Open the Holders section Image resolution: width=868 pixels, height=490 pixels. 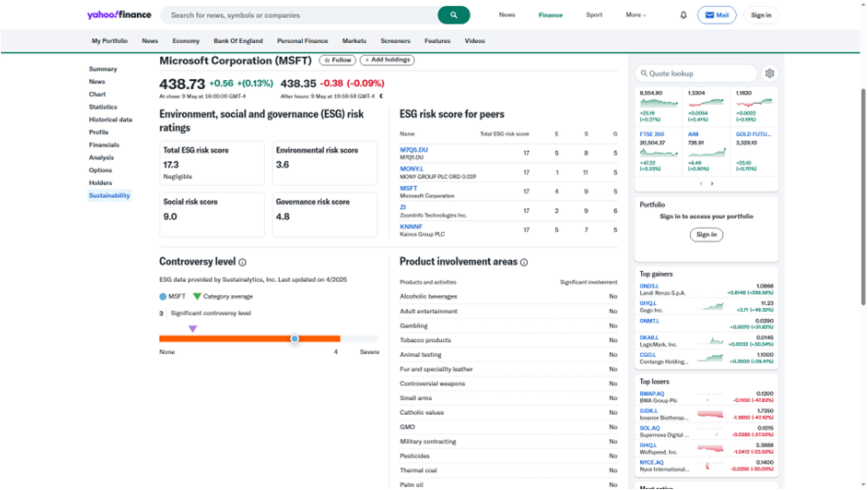coord(101,183)
